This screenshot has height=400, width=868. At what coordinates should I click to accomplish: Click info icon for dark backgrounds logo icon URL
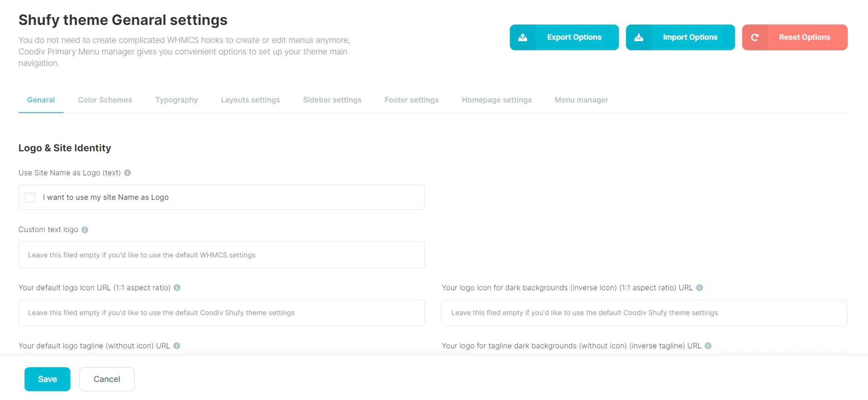pos(699,287)
